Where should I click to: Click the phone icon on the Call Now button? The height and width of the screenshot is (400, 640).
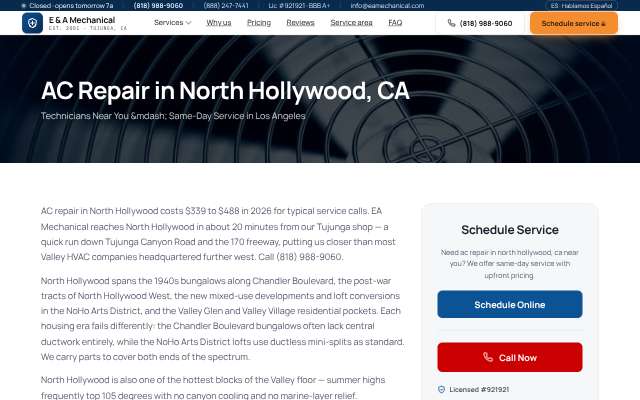click(x=488, y=357)
